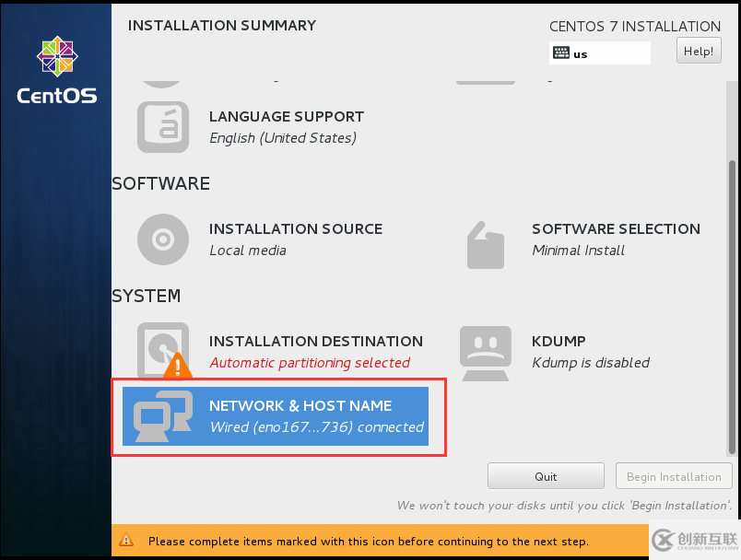The image size is (741, 560).
Task: Click the 'Please complete items marked' warning message
Action: tap(369, 541)
